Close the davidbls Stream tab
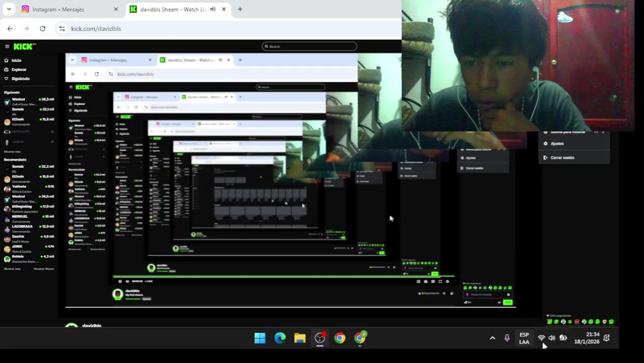The image size is (644, 363). point(224,9)
